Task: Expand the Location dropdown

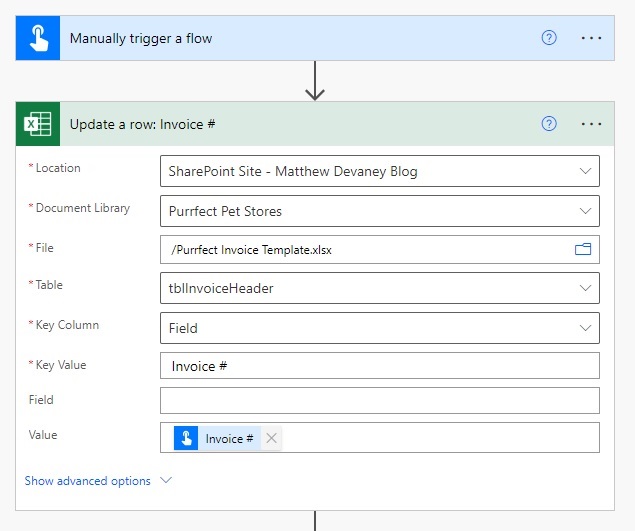Action: tap(585, 171)
